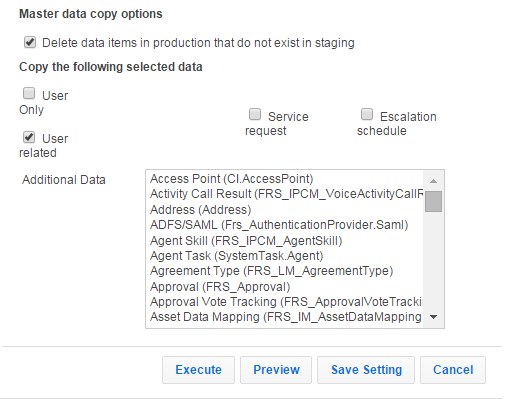Viewport: 510px width, 407px height.
Task: Select ADFS/SAML authentication provider entry
Action: click(x=285, y=225)
